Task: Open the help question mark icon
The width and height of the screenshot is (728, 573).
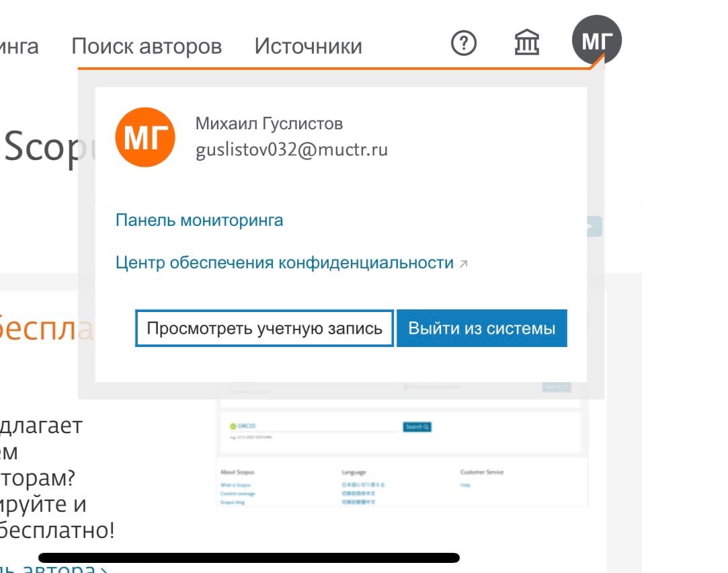Action: coord(463,44)
